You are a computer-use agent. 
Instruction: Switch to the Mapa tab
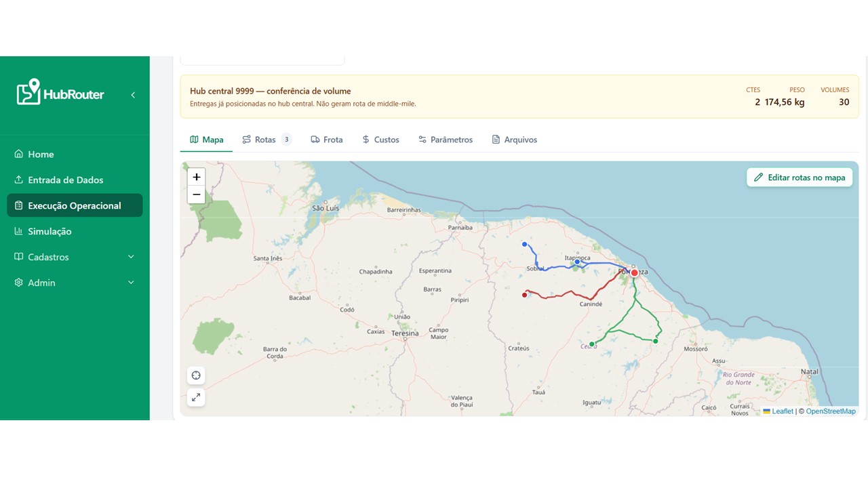(206, 140)
